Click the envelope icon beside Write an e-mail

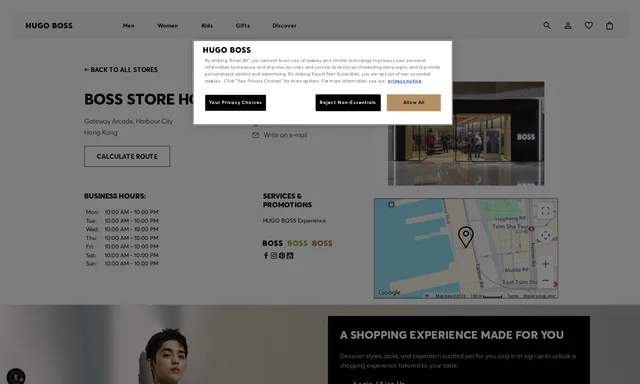(256, 135)
